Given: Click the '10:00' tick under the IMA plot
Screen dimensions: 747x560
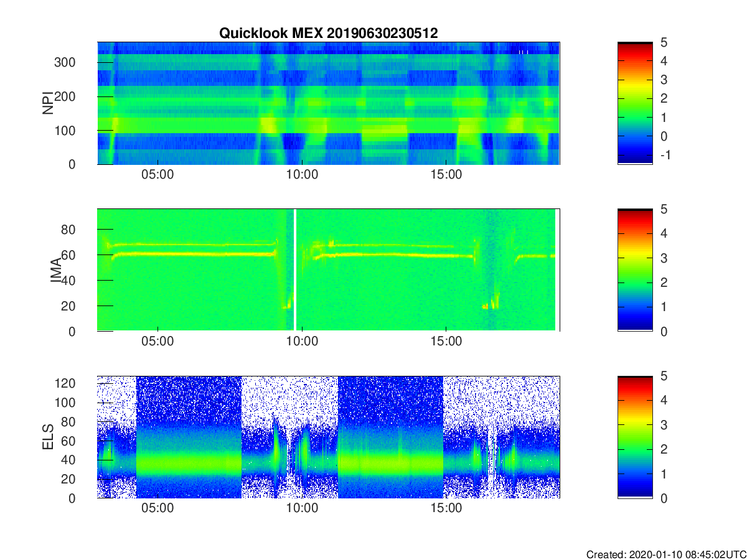Looking at the screenshot, I should click(x=303, y=342).
